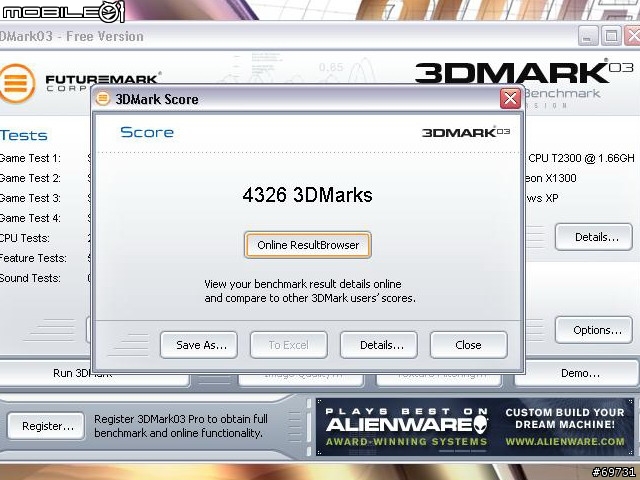Click the To Excel button
Screen dimensions: 640x480
click(289, 345)
